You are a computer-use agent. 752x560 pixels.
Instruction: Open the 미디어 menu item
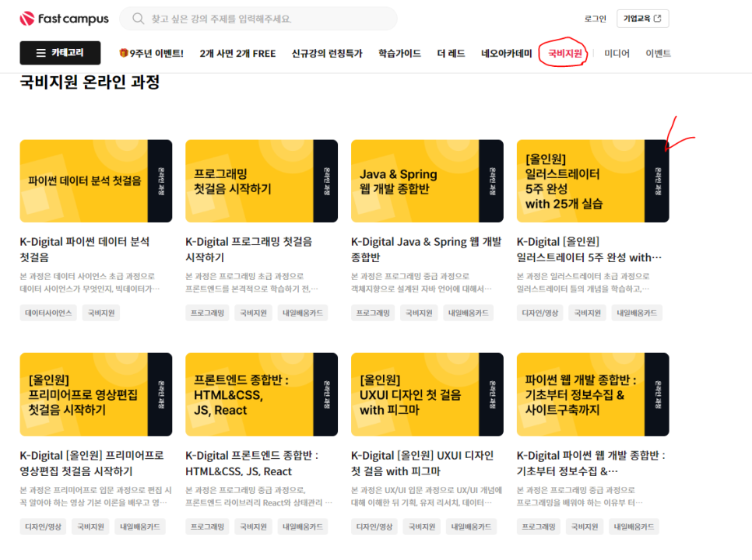click(x=617, y=53)
